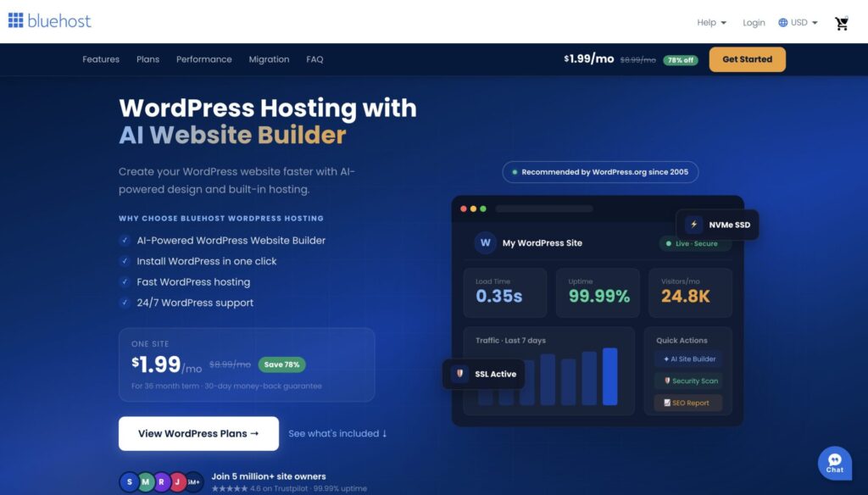Click the 5M+ avatar badge

[x=193, y=481]
